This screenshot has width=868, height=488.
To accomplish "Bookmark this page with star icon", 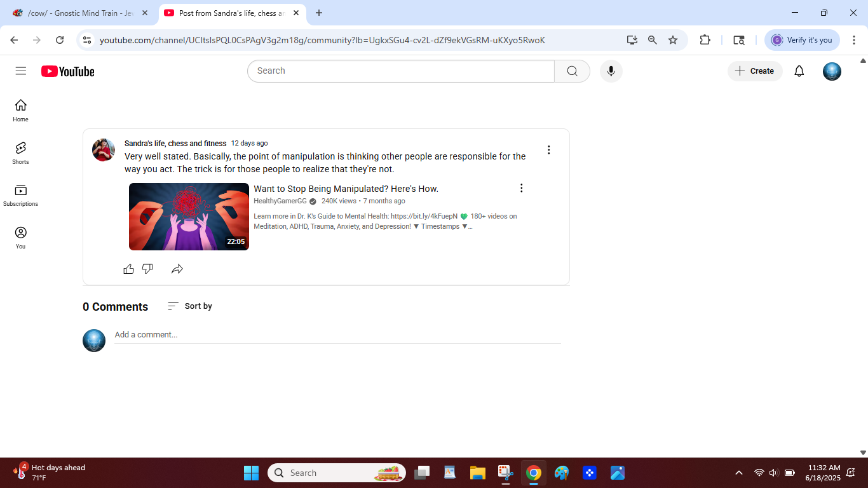I will tap(673, 40).
